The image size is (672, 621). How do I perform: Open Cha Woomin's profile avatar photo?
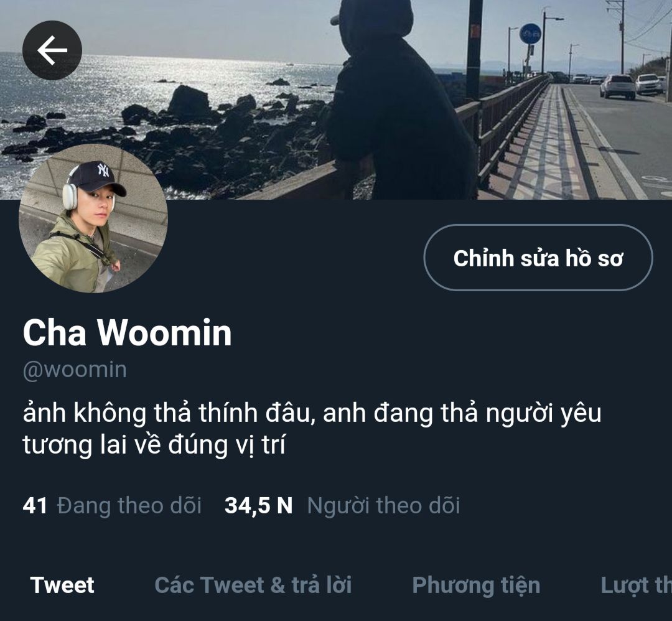93,218
